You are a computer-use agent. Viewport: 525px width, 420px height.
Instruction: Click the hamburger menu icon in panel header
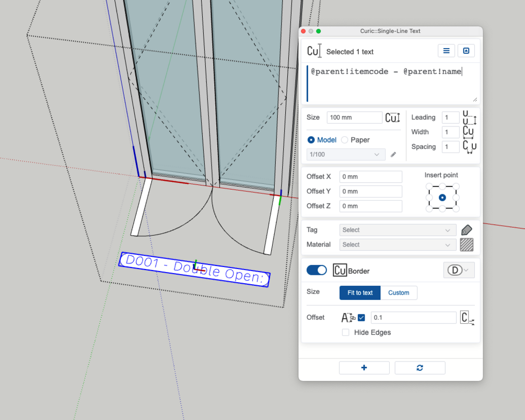pyautogui.click(x=446, y=51)
